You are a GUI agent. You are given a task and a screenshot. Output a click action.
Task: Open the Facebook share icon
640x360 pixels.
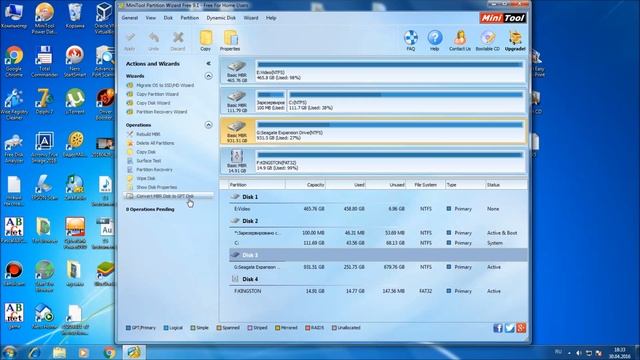(x=498, y=328)
